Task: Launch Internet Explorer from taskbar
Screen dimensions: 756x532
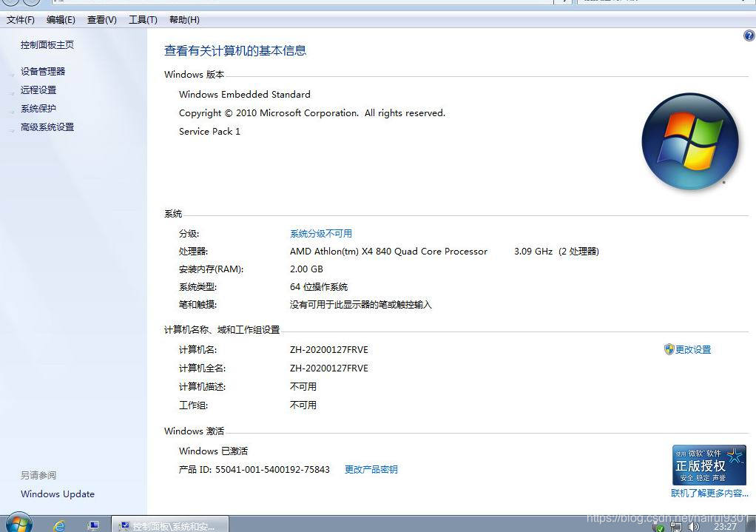Action: point(59,525)
